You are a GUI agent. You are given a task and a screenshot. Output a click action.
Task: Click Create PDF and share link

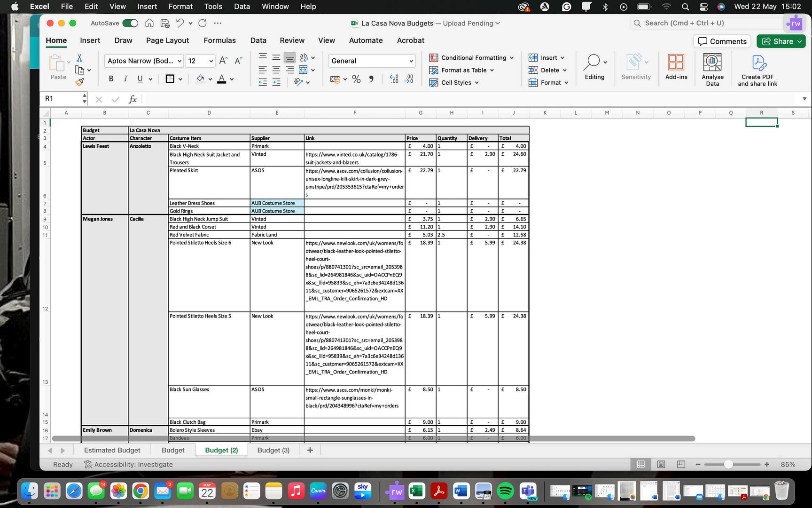click(x=757, y=70)
